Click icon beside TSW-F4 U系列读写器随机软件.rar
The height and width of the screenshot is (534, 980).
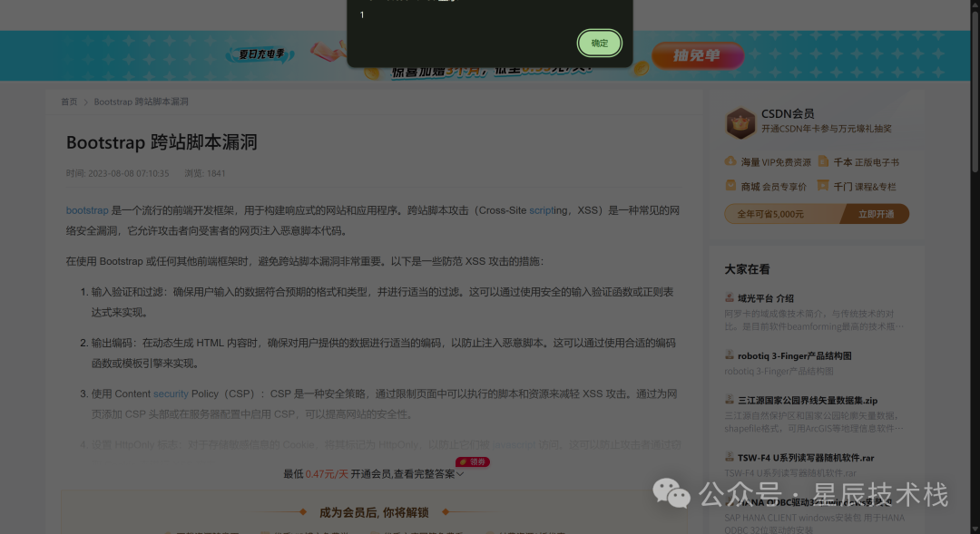tap(730, 458)
